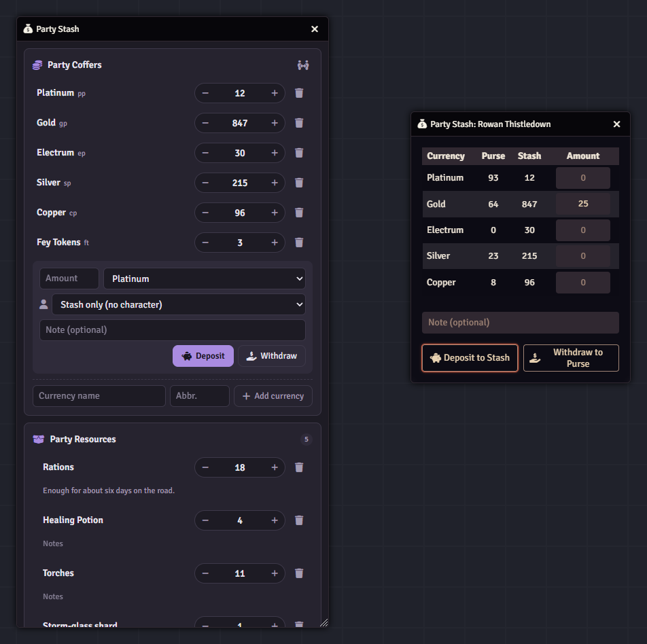Screen dimensions: 647x644
Task: Delete the Fey Tokens currency with trash icon
Action: pyautogui.click(x=299, y=243)
